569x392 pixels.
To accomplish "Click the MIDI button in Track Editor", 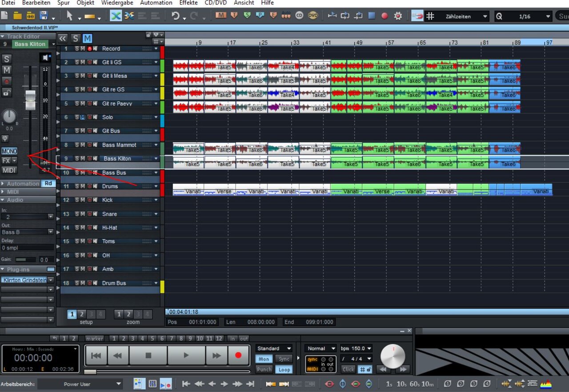I will coord(9,170).
